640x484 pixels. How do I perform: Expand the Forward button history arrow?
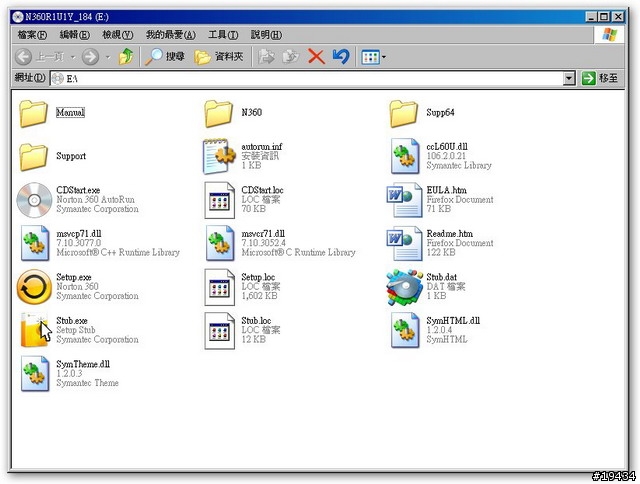[x=108, y=57]
